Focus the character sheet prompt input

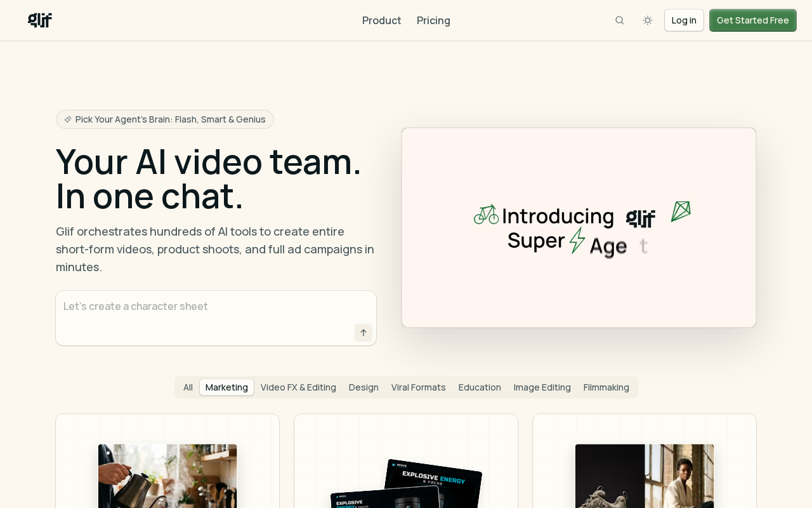[x=216, y=318]
